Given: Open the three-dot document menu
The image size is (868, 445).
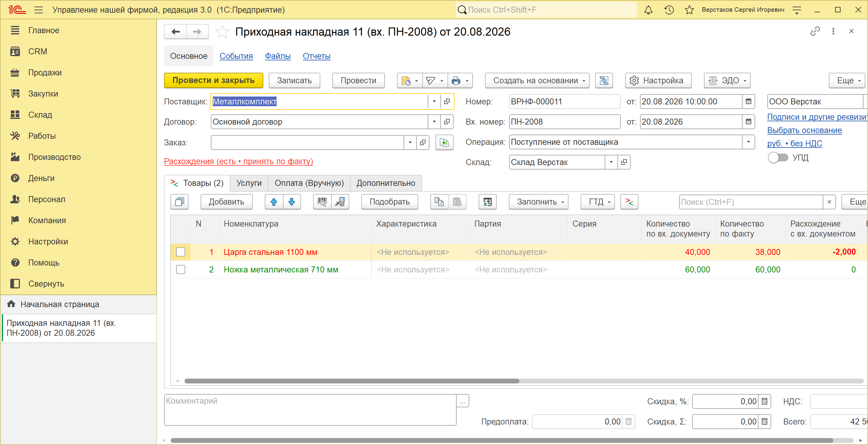Looking at the screenshot, I should [x=833, y=31].
